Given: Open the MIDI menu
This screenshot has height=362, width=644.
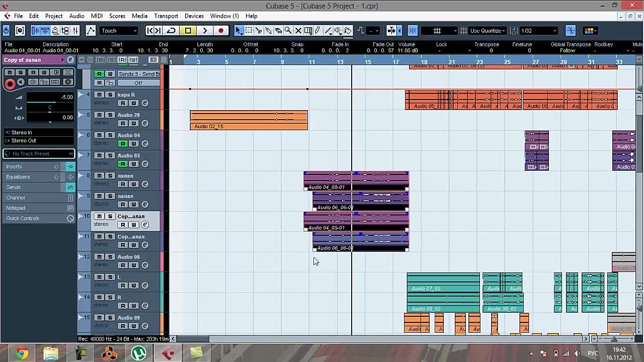Looking at the screenshot, I should (97, 16).
